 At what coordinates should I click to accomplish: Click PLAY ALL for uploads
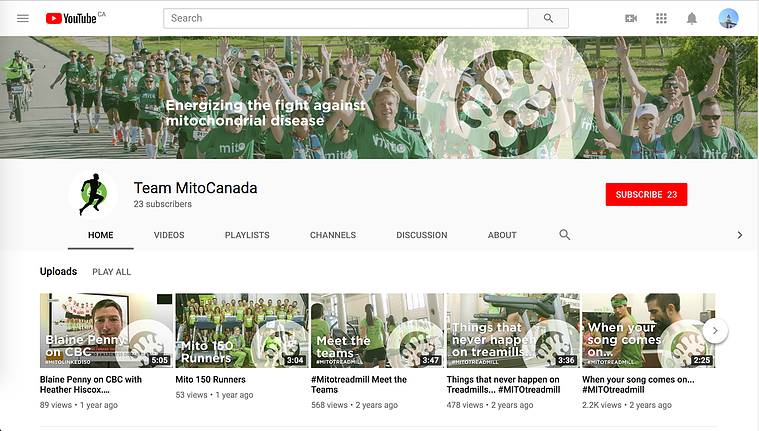(111, 272)
